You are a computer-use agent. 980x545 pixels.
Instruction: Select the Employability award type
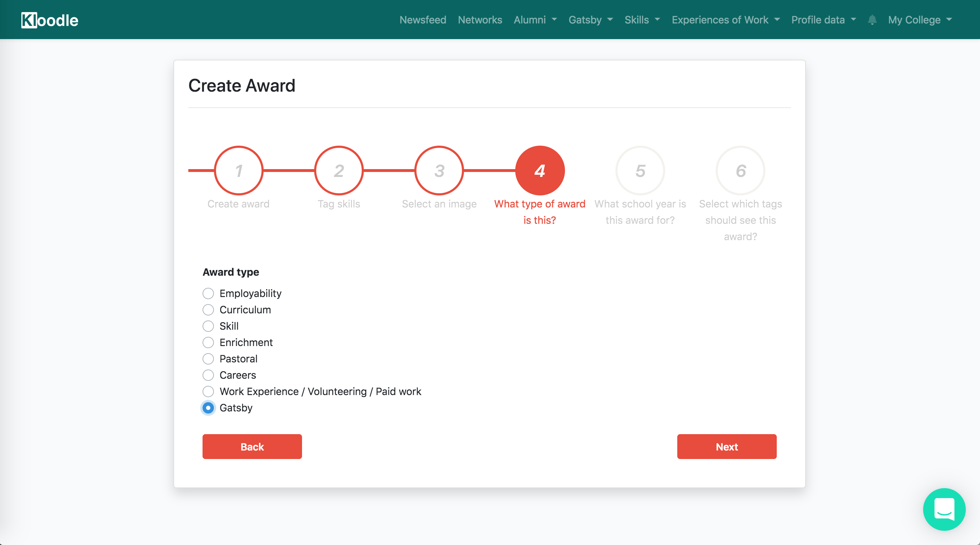point(208,293)
